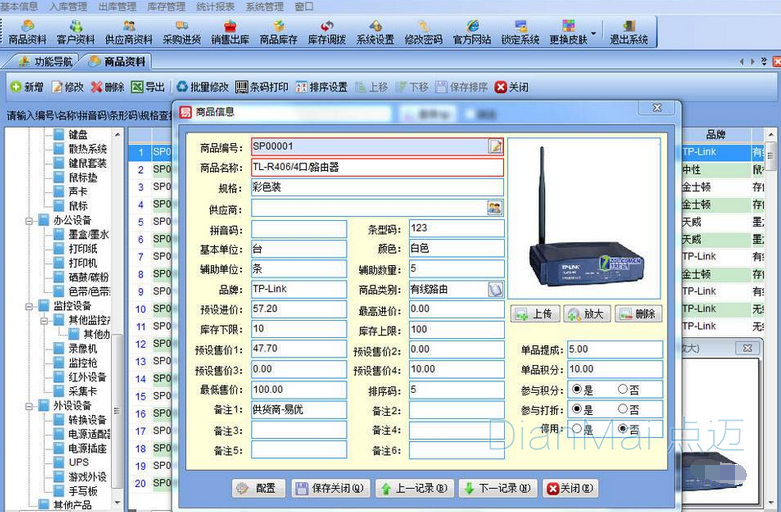Viewport: 781px width, 512px height.
Task: Click 保存关闭 button
Action: tap(331, 489)
